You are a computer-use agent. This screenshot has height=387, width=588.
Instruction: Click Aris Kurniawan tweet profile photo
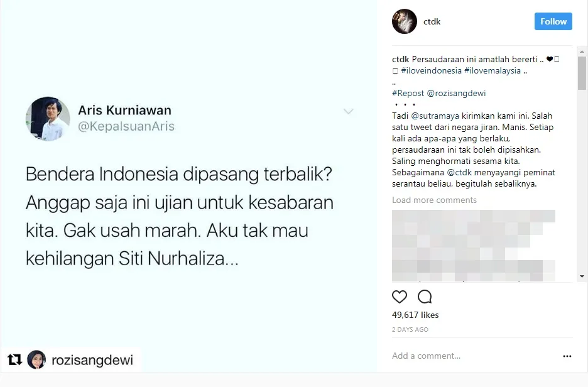(x=48, y=119)
